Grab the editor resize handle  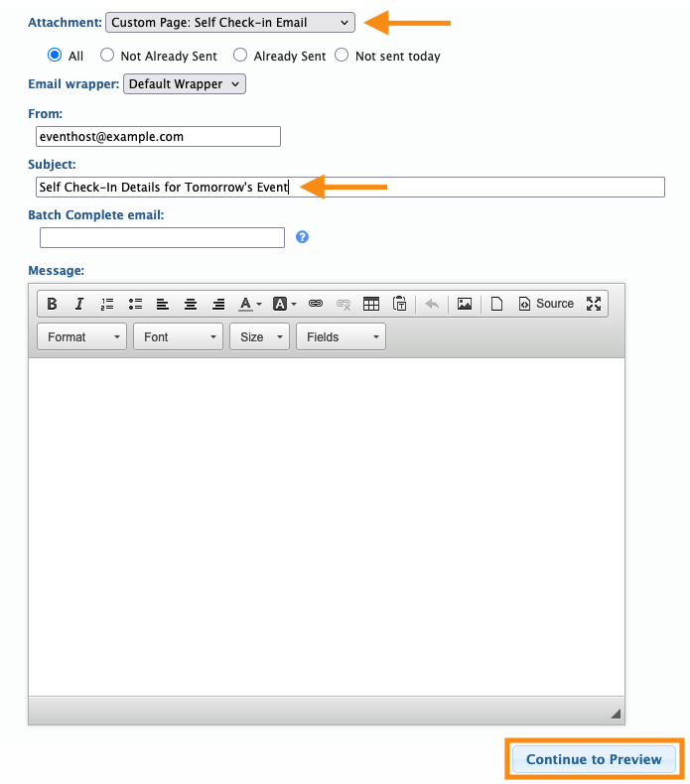616,714
